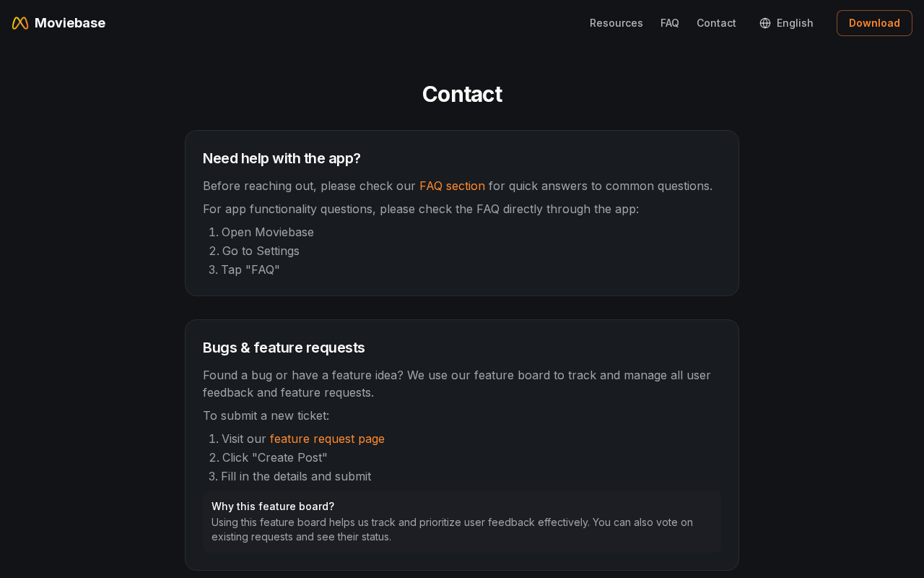Click the "Go to Settings" list step
Screen dimensions: 924x578
pyautogui.click(x=261, y=251)
